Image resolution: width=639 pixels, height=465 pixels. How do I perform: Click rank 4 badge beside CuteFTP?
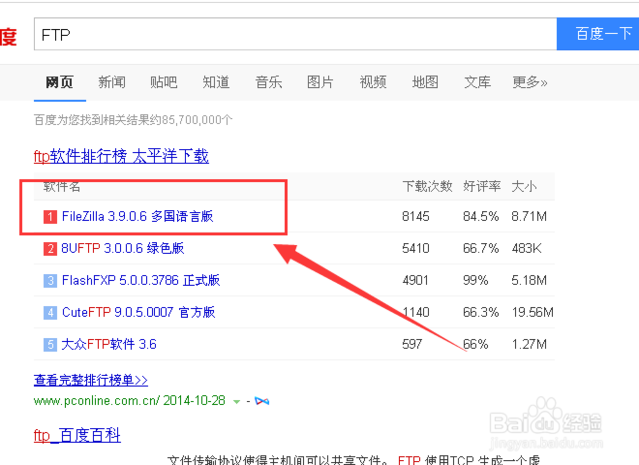tap(50, 313)
